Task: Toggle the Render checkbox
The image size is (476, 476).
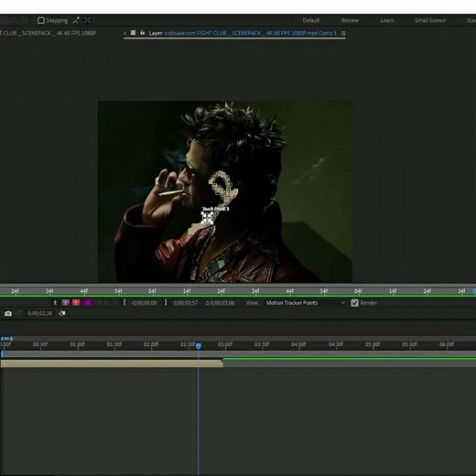Action: (354, 303)
